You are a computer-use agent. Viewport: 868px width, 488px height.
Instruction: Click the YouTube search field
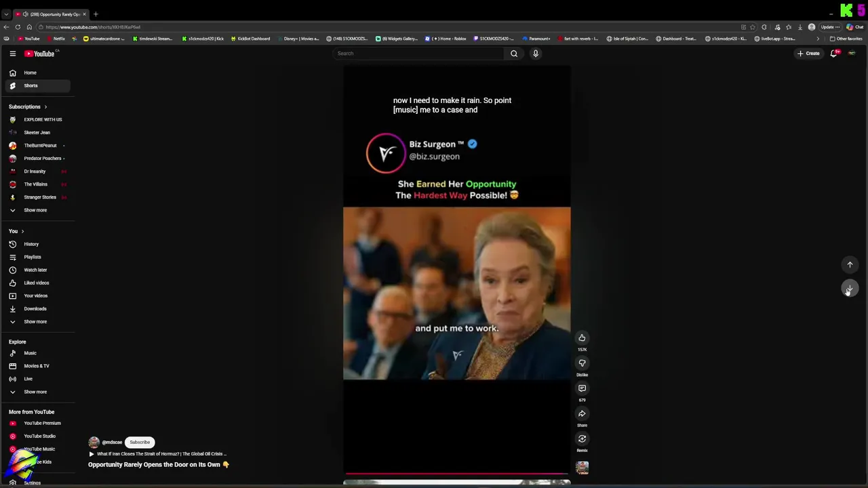point(417,54)
